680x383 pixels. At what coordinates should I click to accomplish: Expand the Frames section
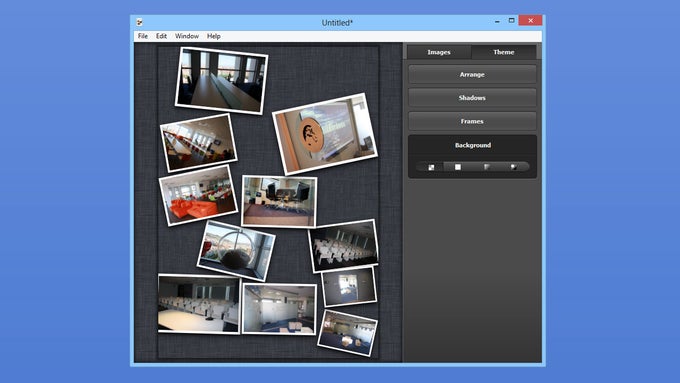(472, 121)
